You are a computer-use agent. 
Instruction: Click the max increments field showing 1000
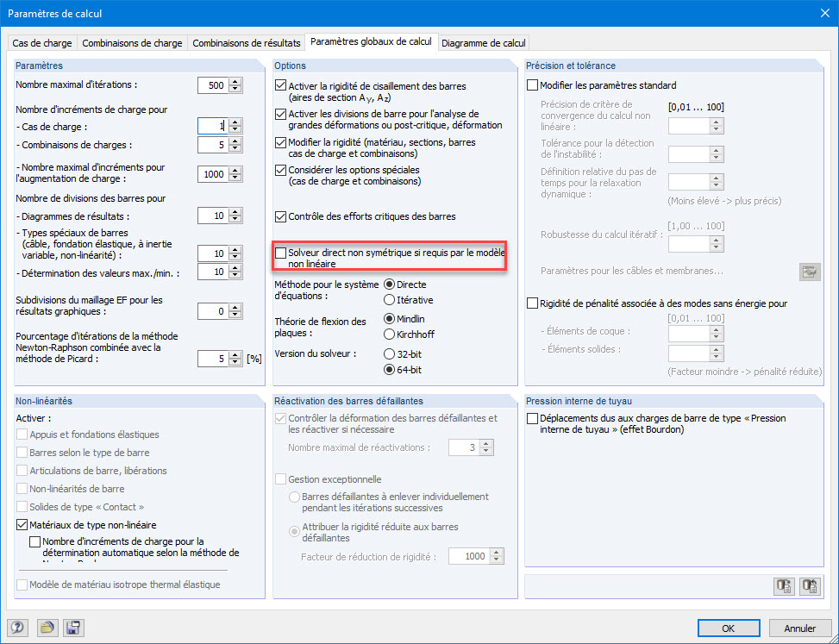pos(213,174)
